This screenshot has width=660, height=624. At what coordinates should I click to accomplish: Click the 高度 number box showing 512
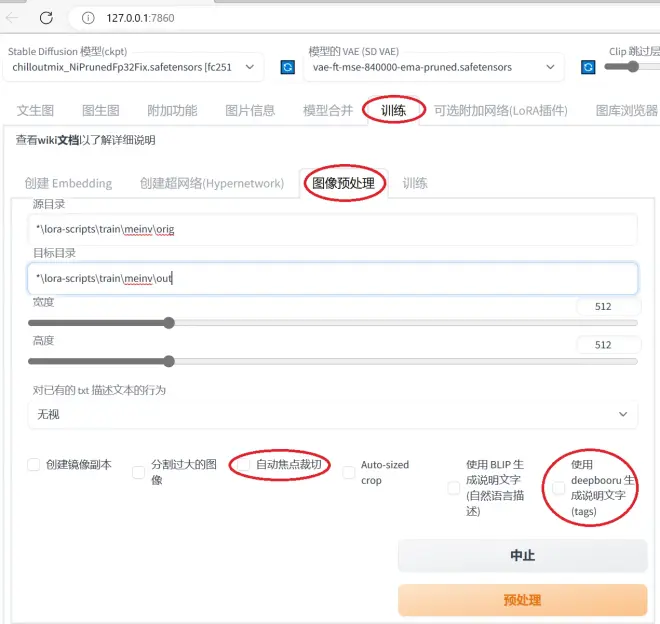pyautogui.click(x=608, y=345)
